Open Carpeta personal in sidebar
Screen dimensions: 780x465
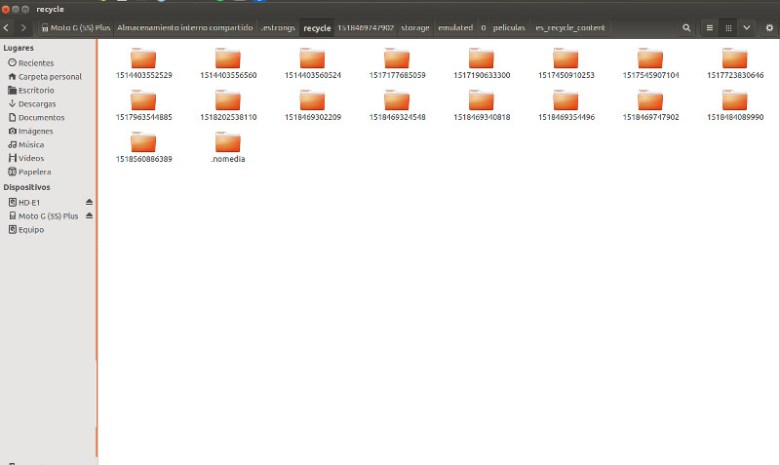49,77
